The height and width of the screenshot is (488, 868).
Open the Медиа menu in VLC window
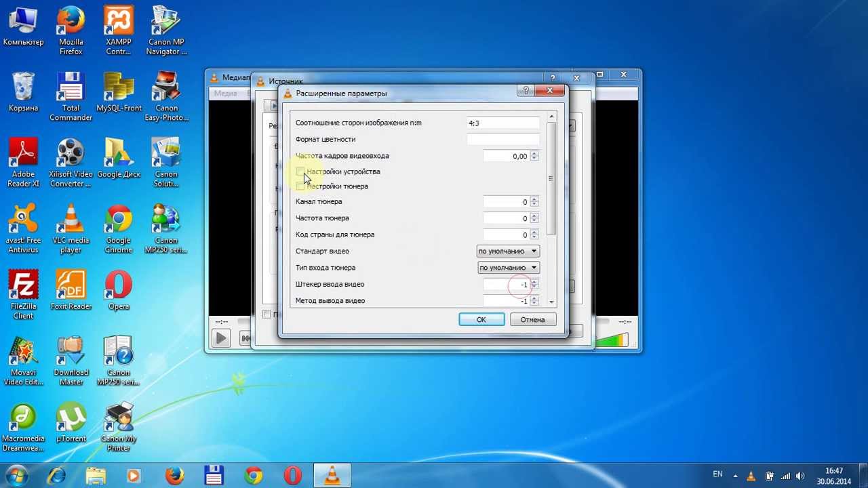coord(225,94)
